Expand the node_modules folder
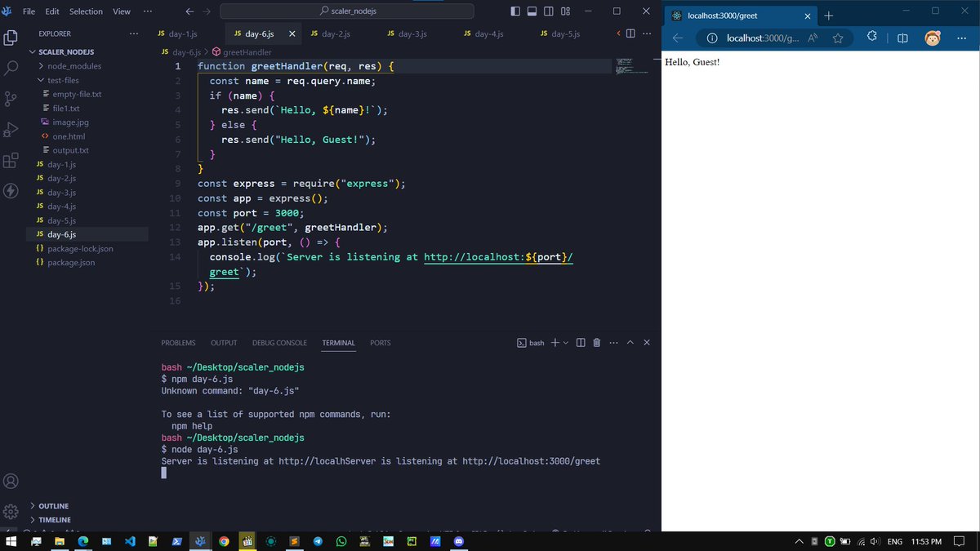The height and width of the screenshot is (551, 980). point(74,66)
